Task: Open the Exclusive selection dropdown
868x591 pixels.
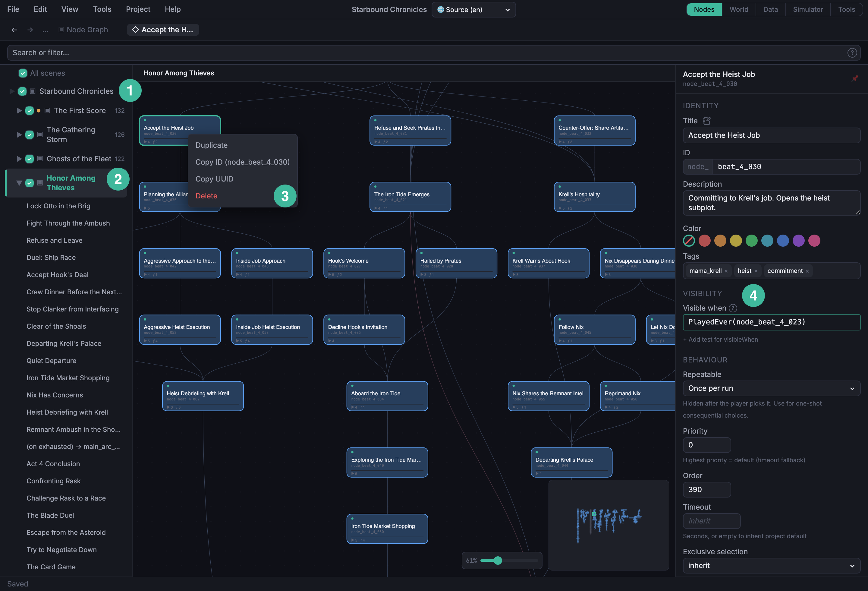Action: (771, 566)
